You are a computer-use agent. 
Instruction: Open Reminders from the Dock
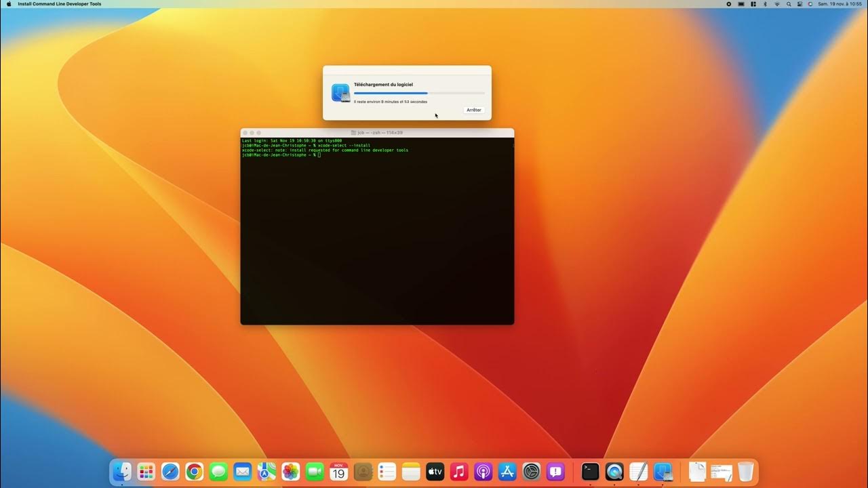[387, 471]
